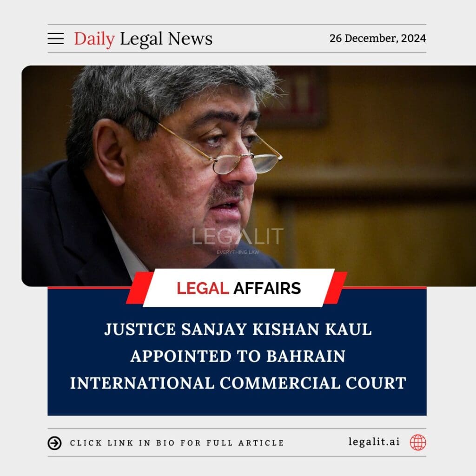
Task: Click the navy blue headline box
Action: tap(237, 351)
